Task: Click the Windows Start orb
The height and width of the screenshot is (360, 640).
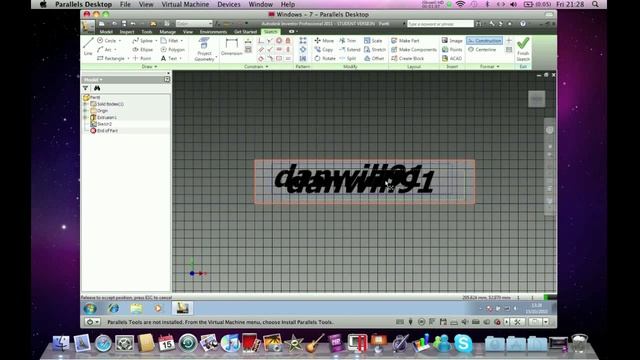Action: [90, 308]
